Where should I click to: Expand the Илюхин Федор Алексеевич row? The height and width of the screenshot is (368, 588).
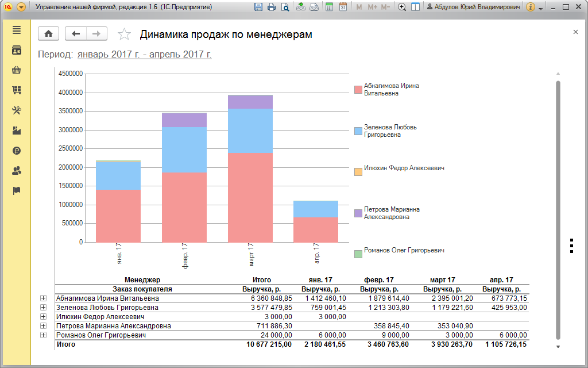(44, 317)
